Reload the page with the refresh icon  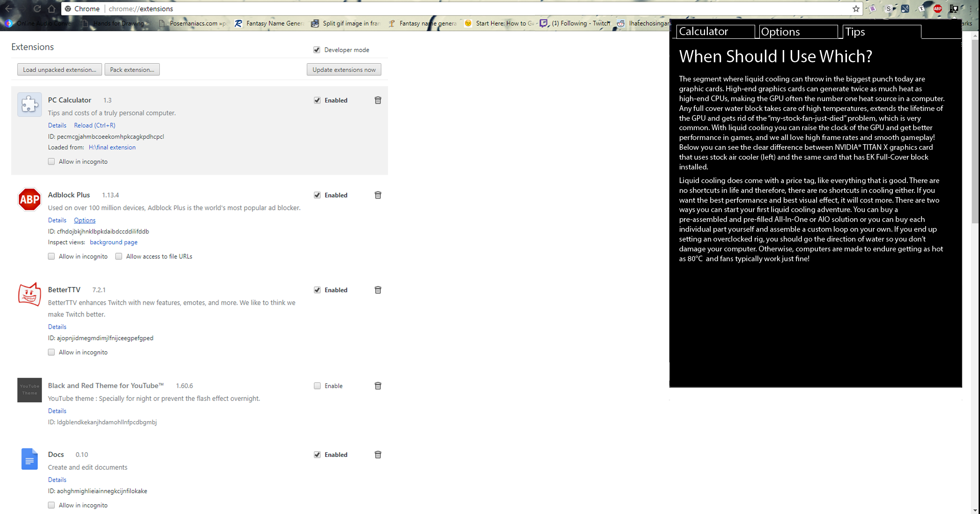pyautogui.click(x=37, y=8)
